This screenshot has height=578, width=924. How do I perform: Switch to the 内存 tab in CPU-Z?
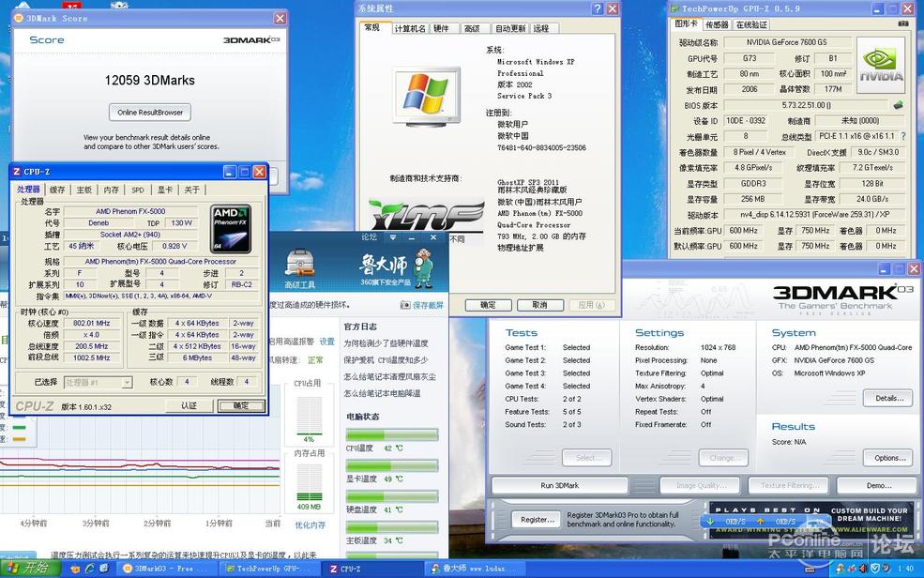[111, 190]
